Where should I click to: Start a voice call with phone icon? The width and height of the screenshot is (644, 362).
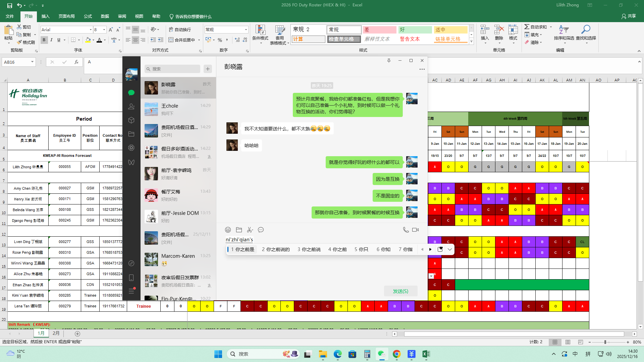pos(406,230)
